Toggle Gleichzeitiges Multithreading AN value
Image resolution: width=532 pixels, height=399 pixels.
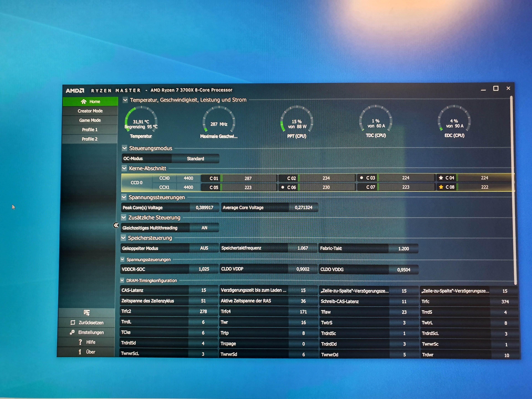tap(204, 228)
